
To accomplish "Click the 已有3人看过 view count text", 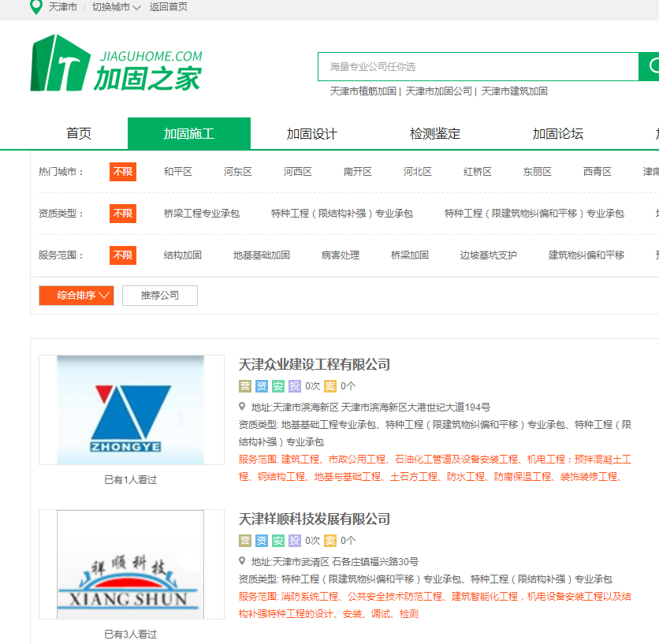I will [x=131, y=635].
